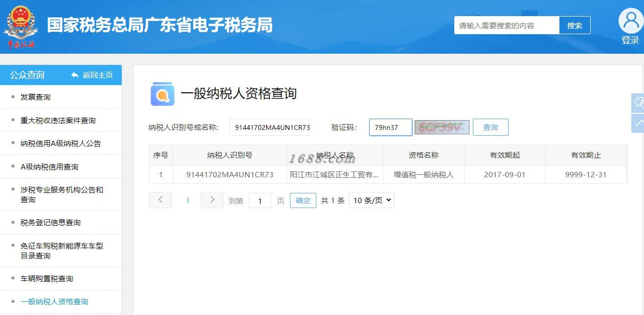Click the 一般纳税人资格查询 page icon
The height and width of the screenshot is (315, 644).
tap(162, 94)
